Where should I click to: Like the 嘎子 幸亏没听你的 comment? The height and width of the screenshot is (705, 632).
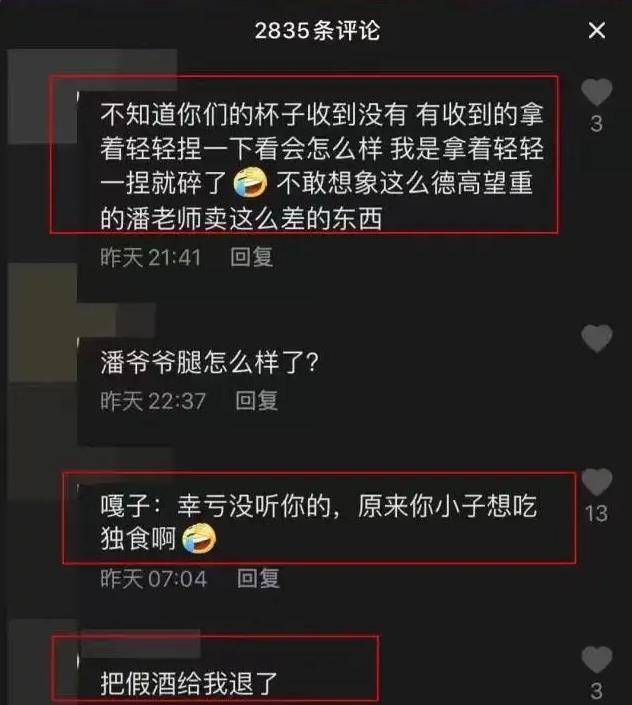(x=596, y=482)
